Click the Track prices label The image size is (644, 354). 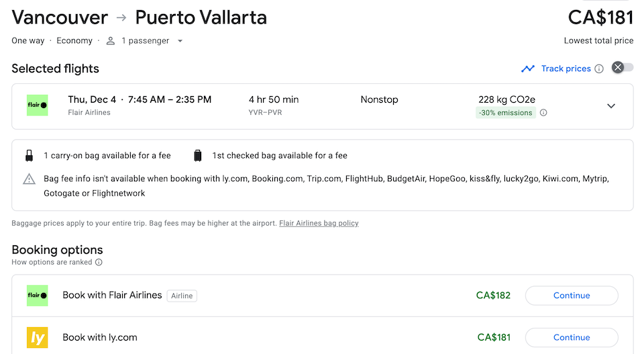[566, 69]
